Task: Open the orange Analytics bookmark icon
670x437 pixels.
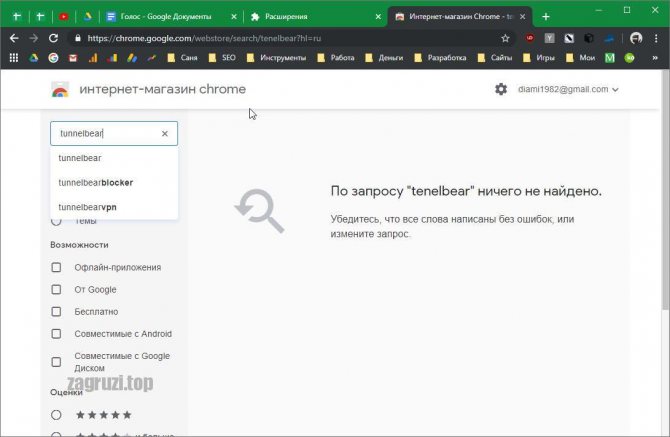Action: tap(93, 58)
